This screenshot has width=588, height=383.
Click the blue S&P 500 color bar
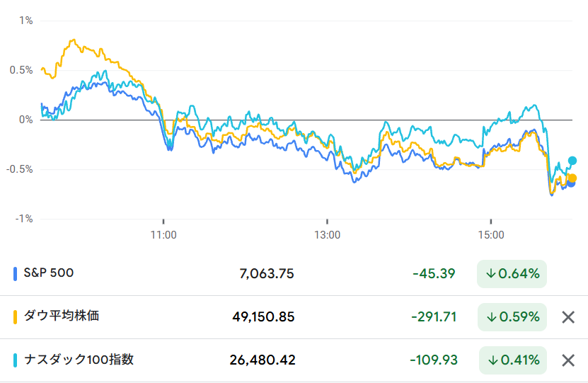pos(16,273)
